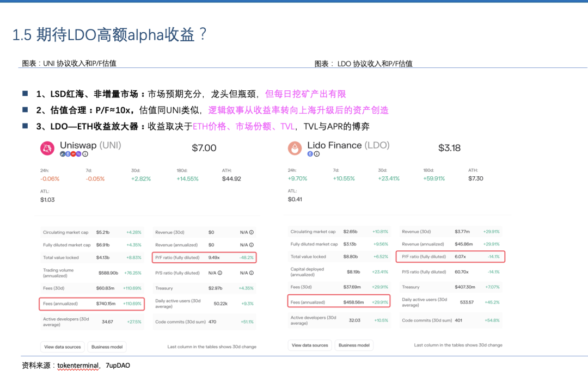Click the info icon beside Uniswap chain icons
Viewport: 588px width, 371px height.
tap(85, 154)
